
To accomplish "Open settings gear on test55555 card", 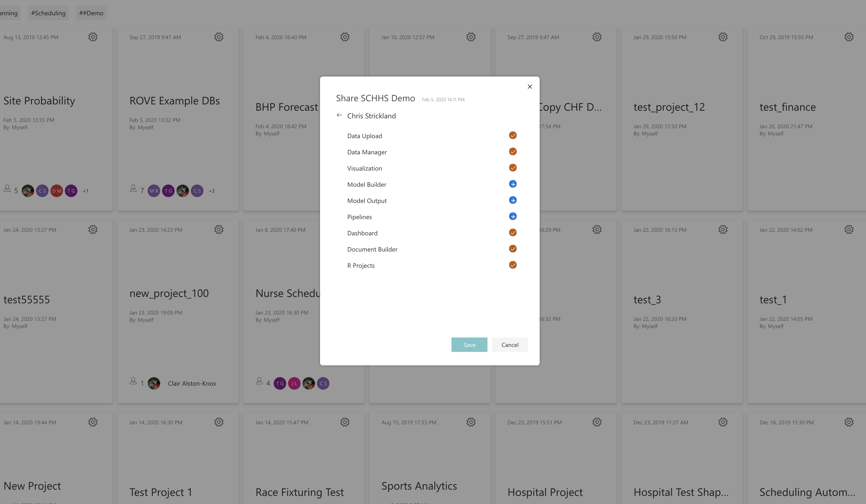I will click(93, 229).
